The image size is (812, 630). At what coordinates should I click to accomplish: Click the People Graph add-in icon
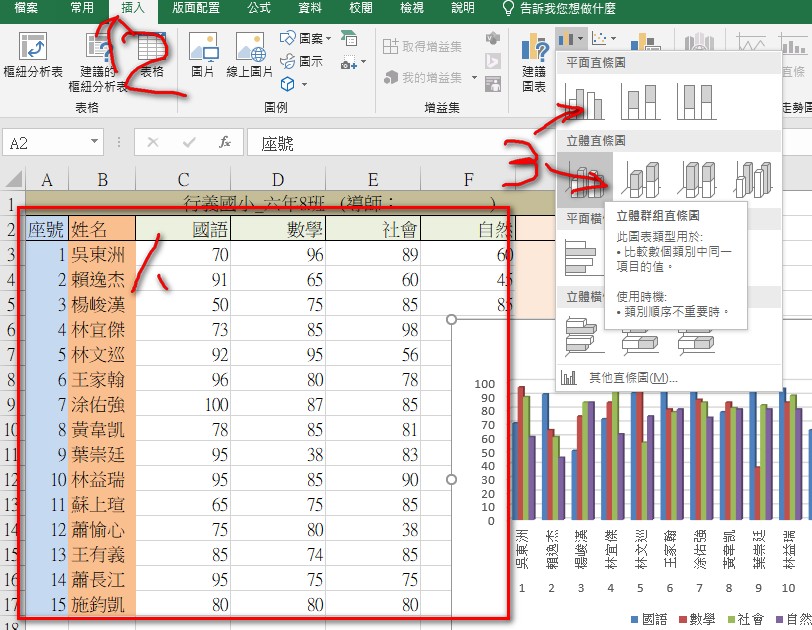(492, 83)
